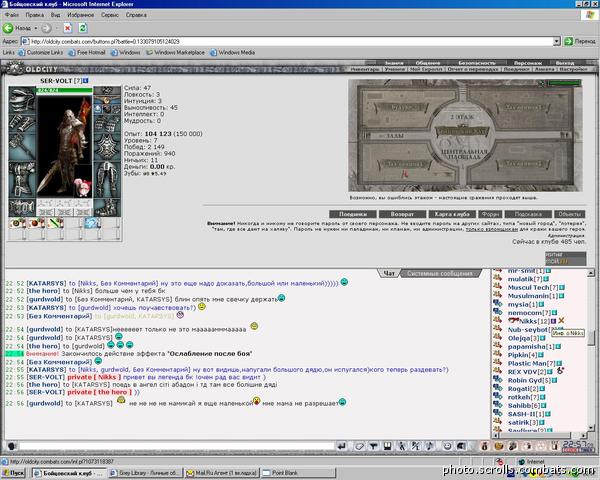This screenshot has width=600, height=480.
Task: Click the chat message input field
Action: tap(177, 446)
